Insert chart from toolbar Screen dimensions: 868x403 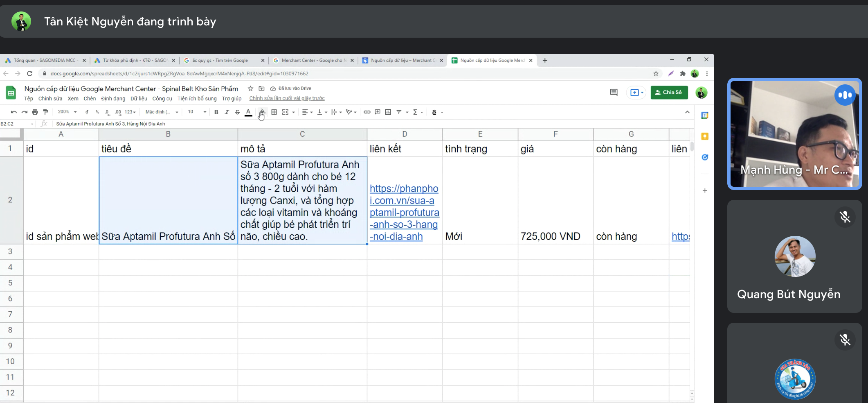(388, 112)
